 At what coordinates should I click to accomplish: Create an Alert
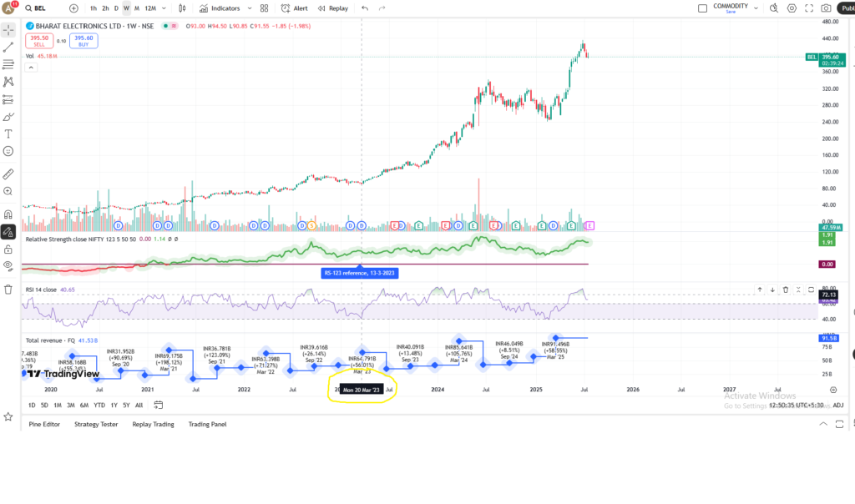(x=295, y=8)
